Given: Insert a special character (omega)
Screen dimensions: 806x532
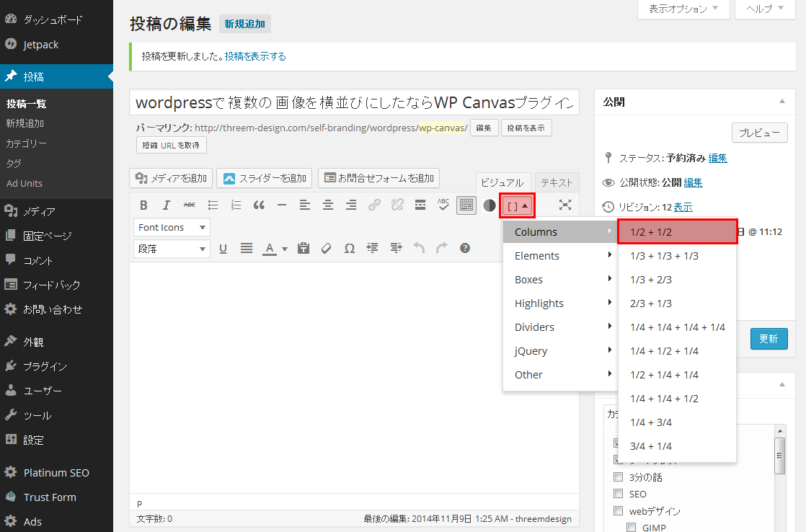Looking at the screenshot, I should coord(350,249).
